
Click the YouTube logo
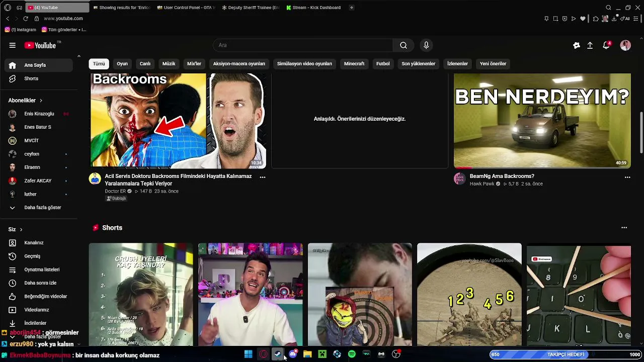pos(40,45)
